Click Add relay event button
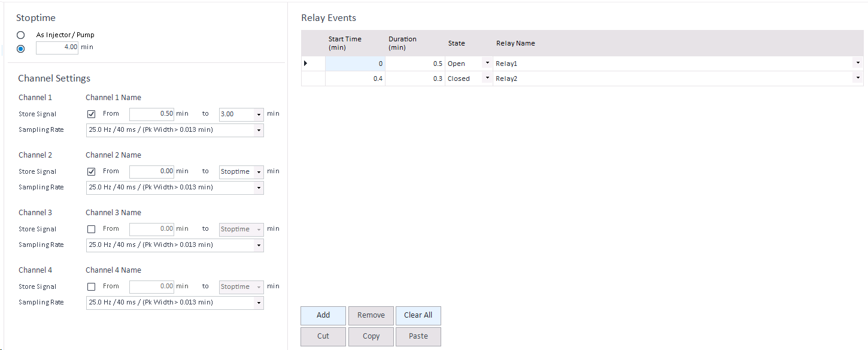Image resolution: width=868 pixels, height=350 pixels. [x=323, y=315]
